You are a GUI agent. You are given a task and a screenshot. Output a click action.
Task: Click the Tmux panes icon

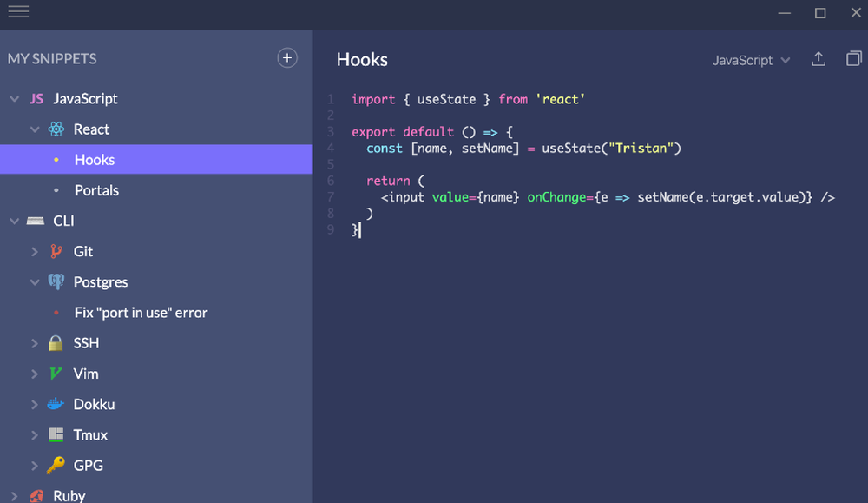click(56, 435)
